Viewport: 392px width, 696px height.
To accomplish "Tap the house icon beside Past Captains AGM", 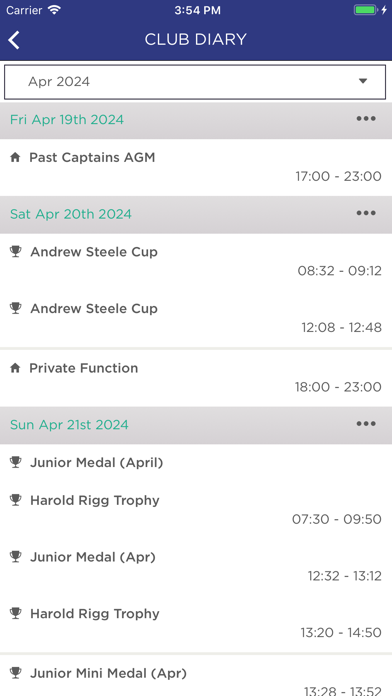I will 15,157.
